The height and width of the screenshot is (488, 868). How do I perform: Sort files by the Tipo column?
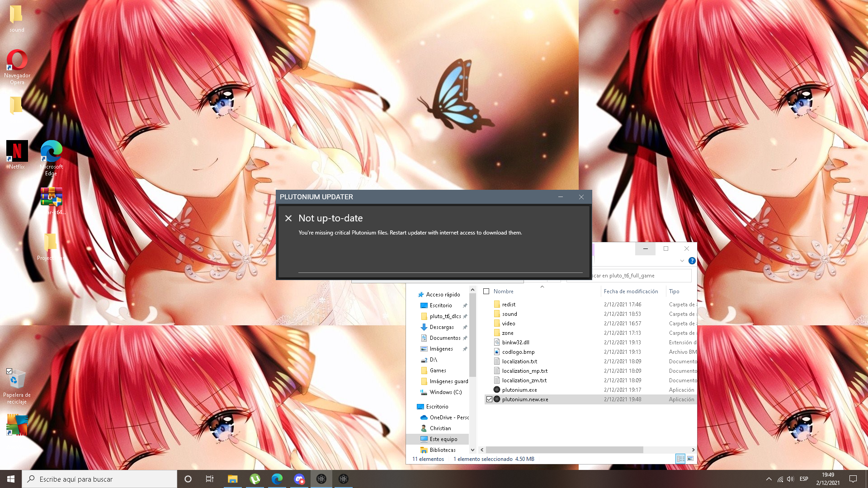pyautogui.click(x=674, y=291)
